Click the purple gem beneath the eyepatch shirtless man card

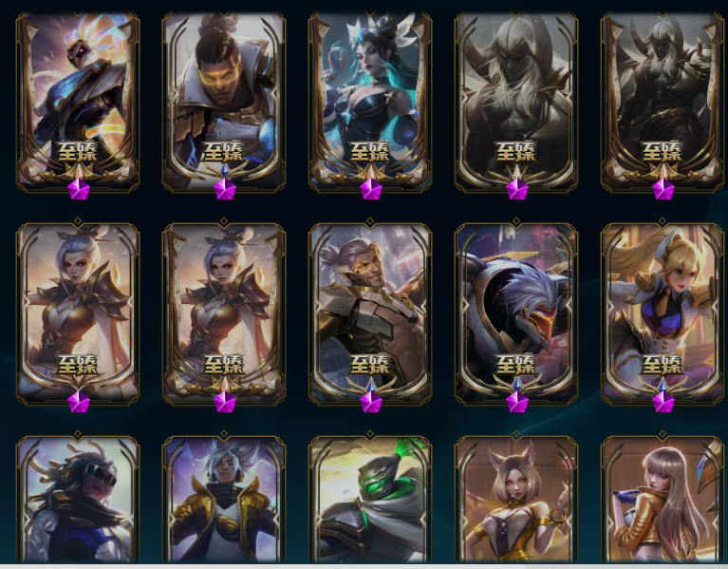point(371,401)
